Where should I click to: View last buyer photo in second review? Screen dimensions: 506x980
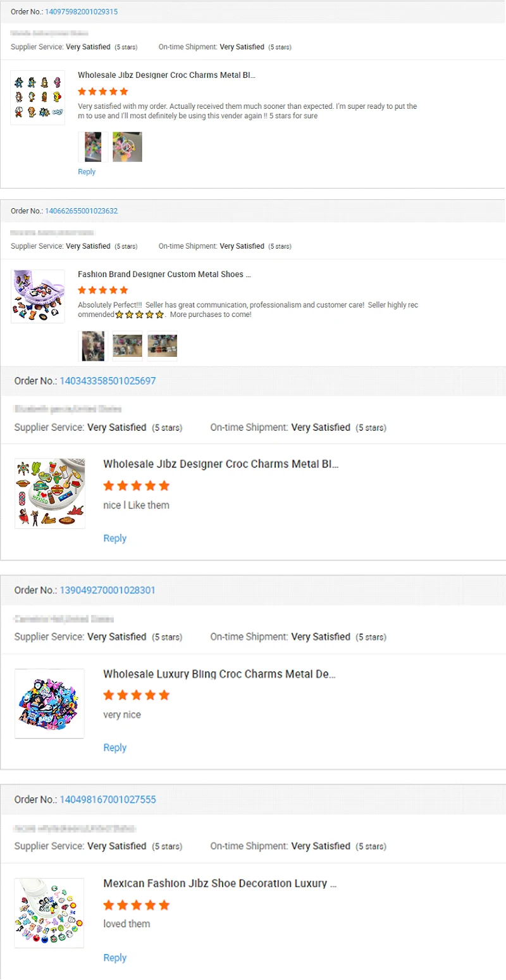pyautogui.click(x=162, y=346)
